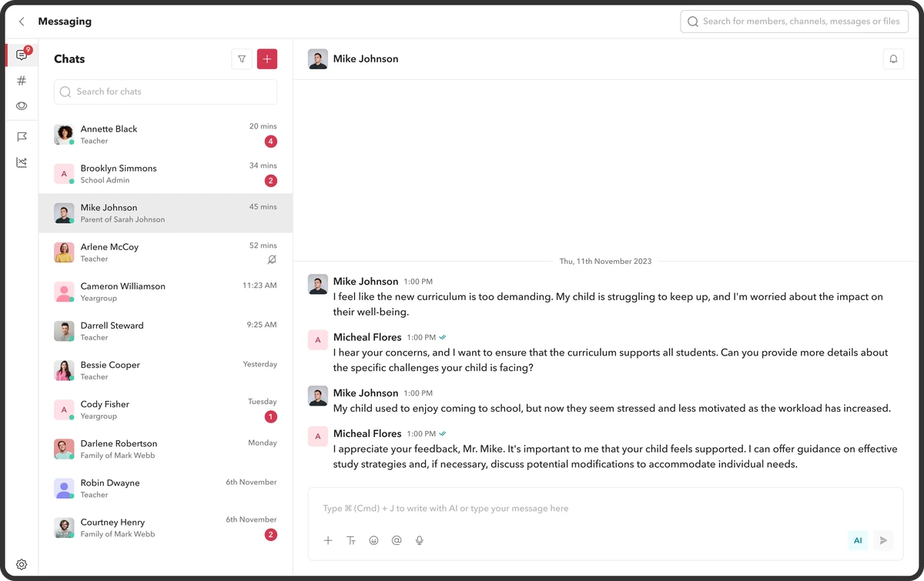Open the Robin Dwayne chat

[166, 488]
